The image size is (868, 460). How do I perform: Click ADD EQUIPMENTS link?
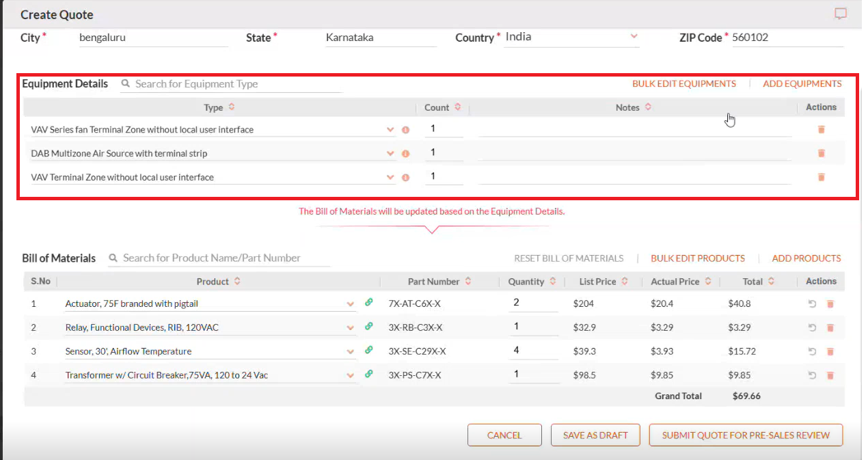click(x=802, y=83)
